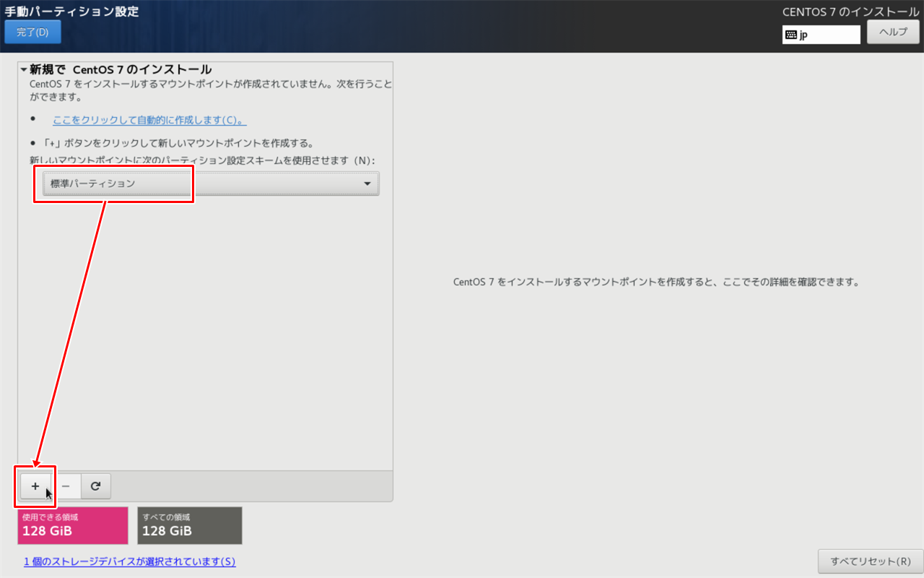The image size is (924, 578).
Task: Click the pink 使用できる領域 128 GiB box
Action: click(73, 525)
